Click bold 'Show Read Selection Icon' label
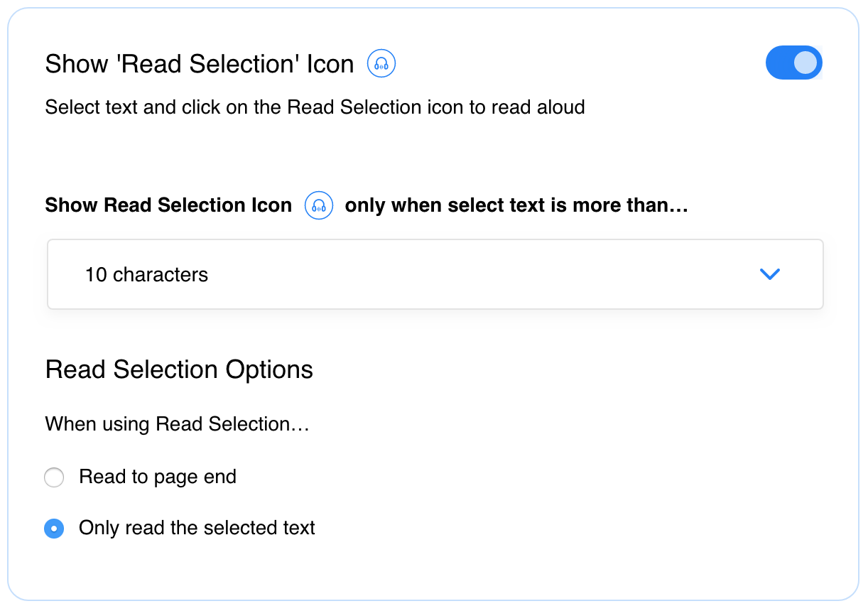The height and width of the screenshot is (611, 868). click(x=168, y=205)
